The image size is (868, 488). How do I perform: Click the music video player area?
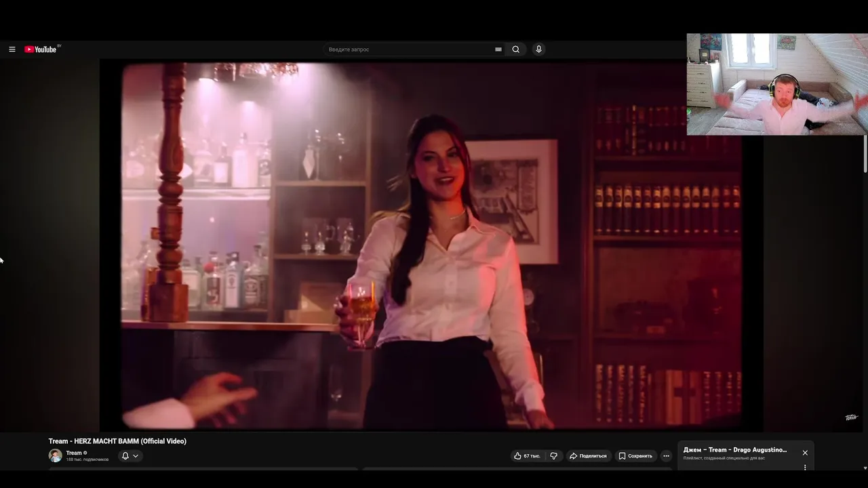coord(432,245)
